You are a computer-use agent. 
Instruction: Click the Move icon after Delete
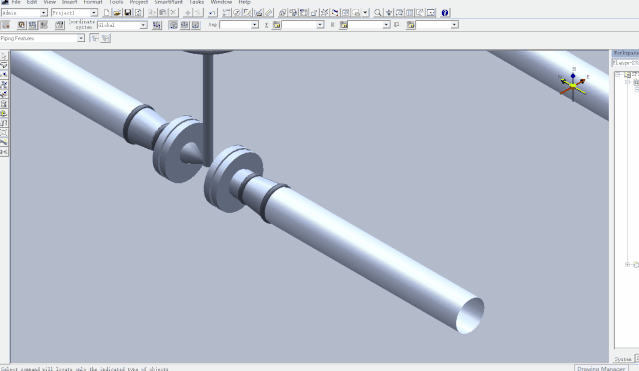(x=187, y=13)
